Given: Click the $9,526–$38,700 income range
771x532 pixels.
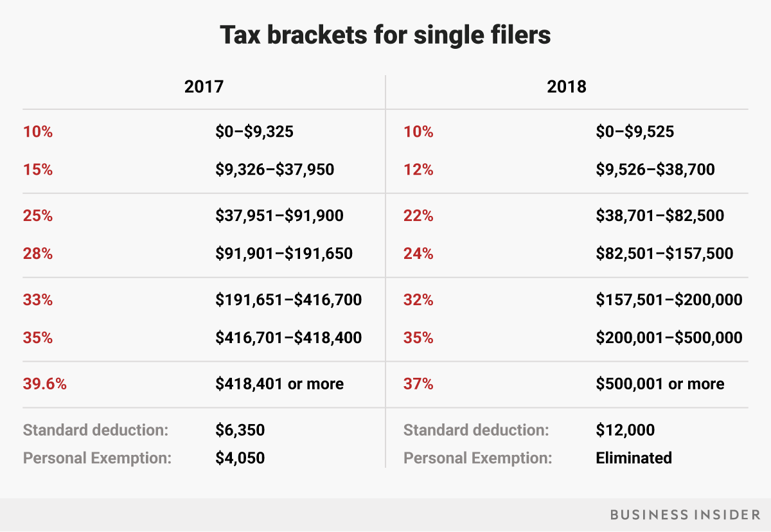Looking at the screenshot, I should pyautogui.click(x=655, y=170).
